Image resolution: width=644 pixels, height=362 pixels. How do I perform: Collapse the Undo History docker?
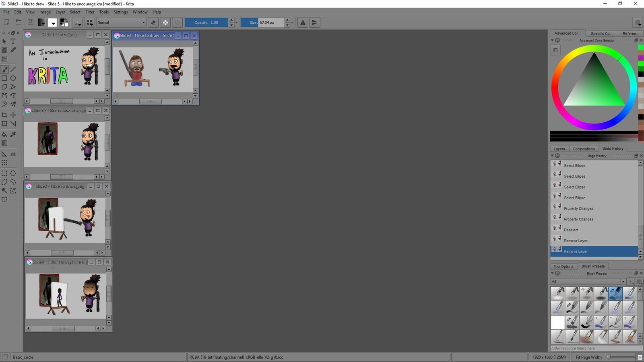pos(552,156)
